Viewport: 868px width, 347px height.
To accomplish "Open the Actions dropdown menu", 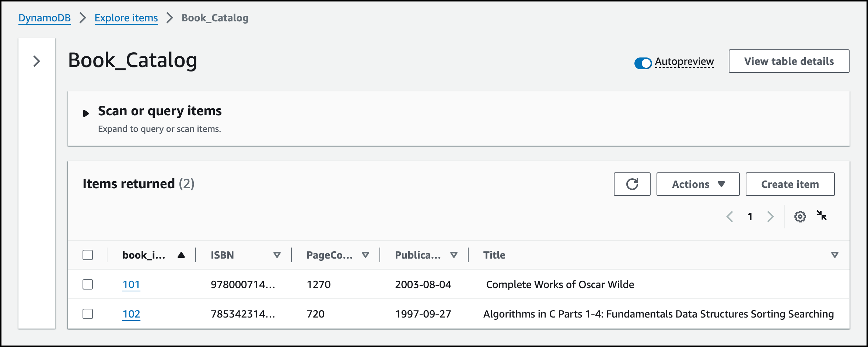I will (698, 184).
